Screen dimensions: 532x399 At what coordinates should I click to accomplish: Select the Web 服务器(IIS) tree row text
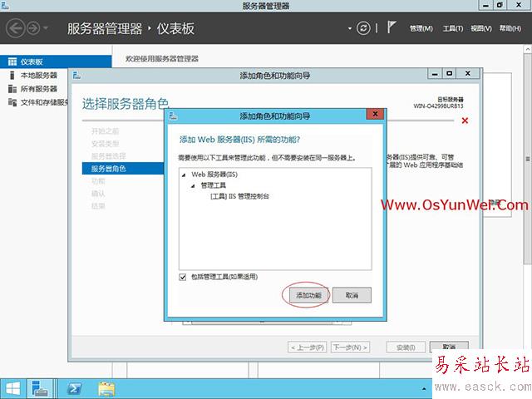point(214,175)
